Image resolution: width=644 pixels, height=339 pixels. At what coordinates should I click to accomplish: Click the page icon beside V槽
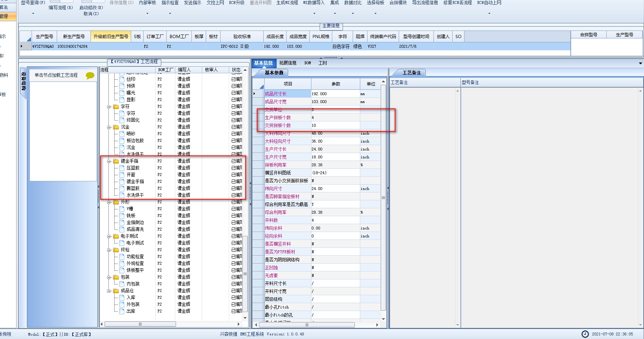point(122,209)
